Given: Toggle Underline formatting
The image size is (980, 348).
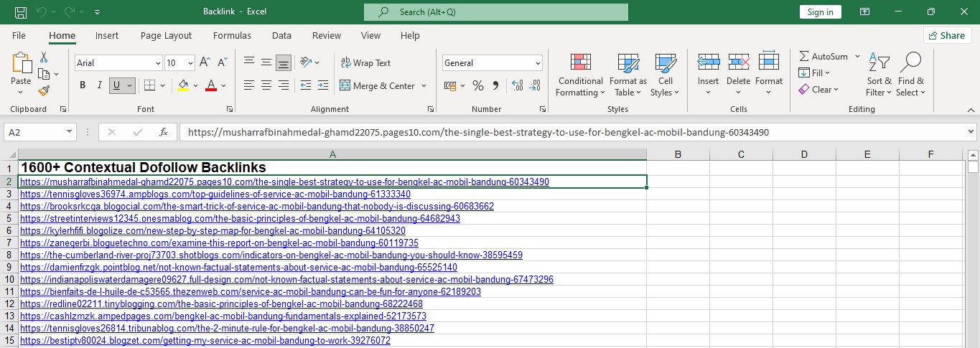Looking at the screenshot, I should (x=116, y=85).
